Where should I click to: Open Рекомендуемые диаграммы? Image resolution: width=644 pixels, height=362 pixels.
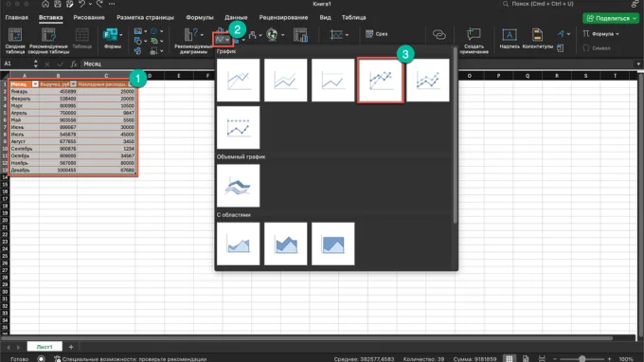click(192, 41)
